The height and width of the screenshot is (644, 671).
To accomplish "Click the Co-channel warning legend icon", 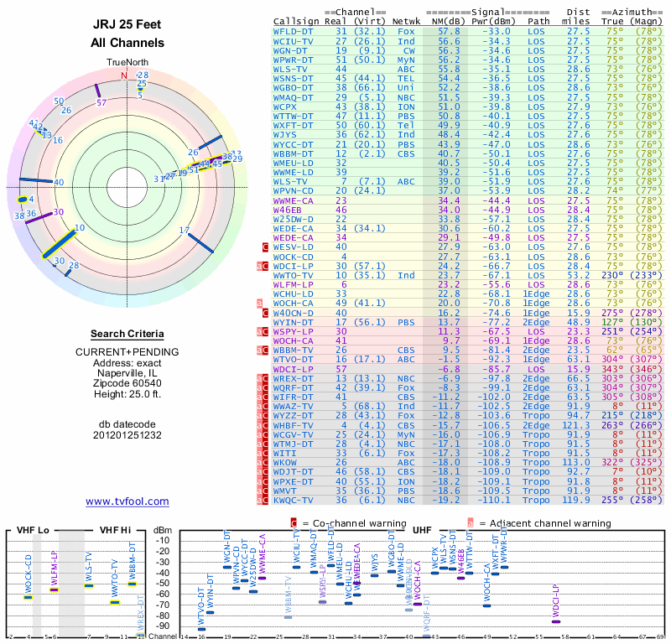I will click(x=294, y=522).
